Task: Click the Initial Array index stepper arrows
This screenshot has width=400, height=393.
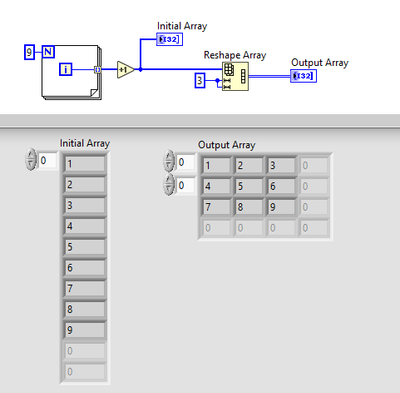Action: 31,160
